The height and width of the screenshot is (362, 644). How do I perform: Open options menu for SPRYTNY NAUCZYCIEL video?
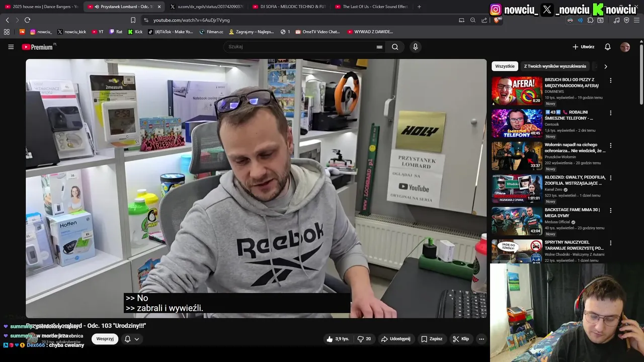pos(610,243)
